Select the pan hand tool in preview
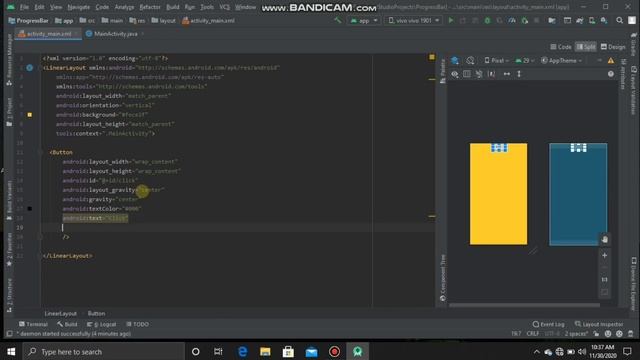This screenshot has width=640, height=360. [604, 240]
